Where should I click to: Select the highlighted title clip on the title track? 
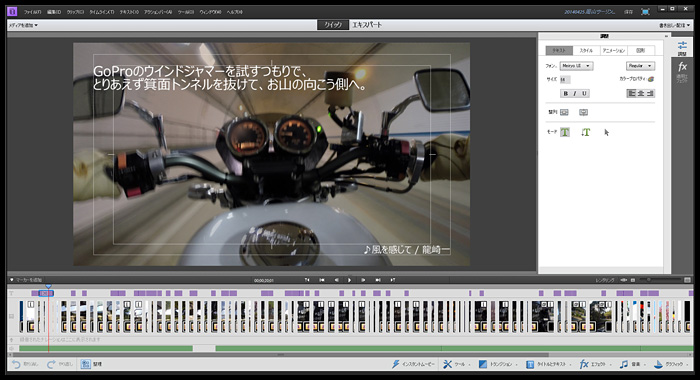[x=46, y=293]
